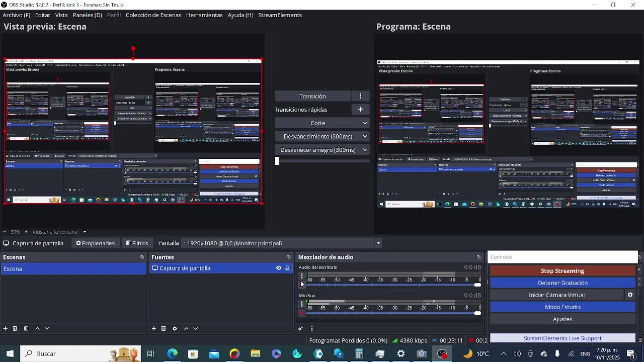Screen dimensions: 644x362
Task: Open virtual camera settings gear icon
Action: click(630, 295)
